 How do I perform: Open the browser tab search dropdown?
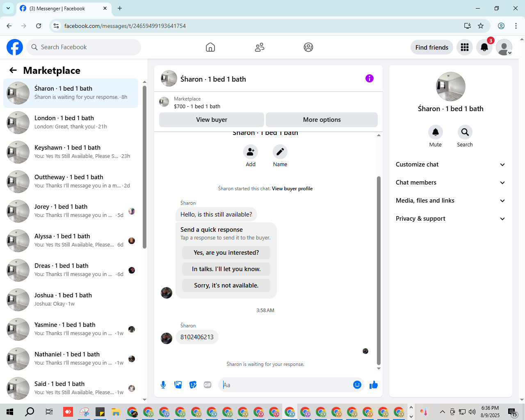point(8,8)
